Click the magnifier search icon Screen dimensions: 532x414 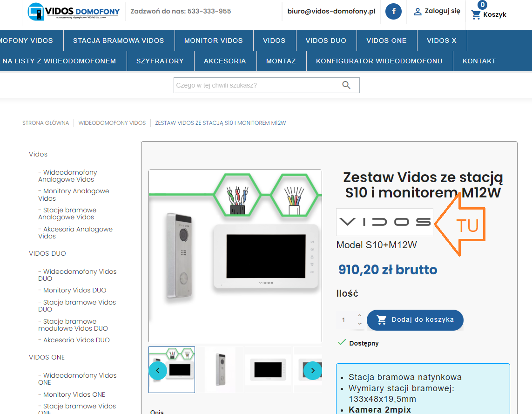click(346, 85)
